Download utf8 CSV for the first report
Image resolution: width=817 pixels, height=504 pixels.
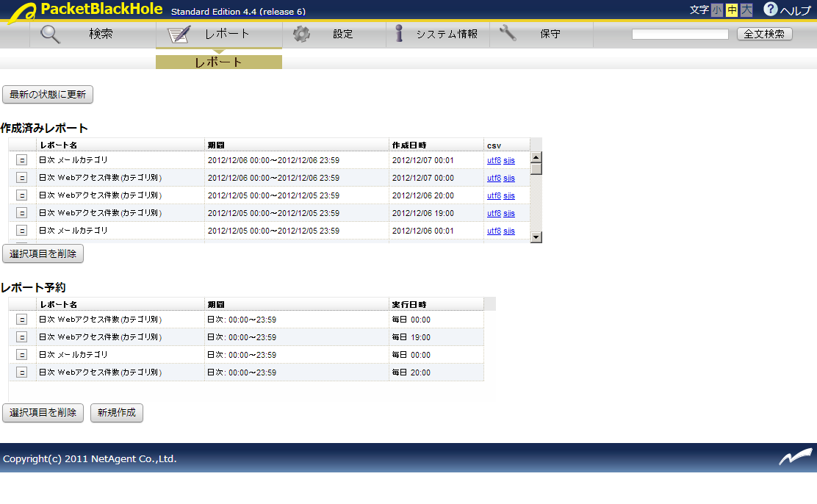point(494,160)
